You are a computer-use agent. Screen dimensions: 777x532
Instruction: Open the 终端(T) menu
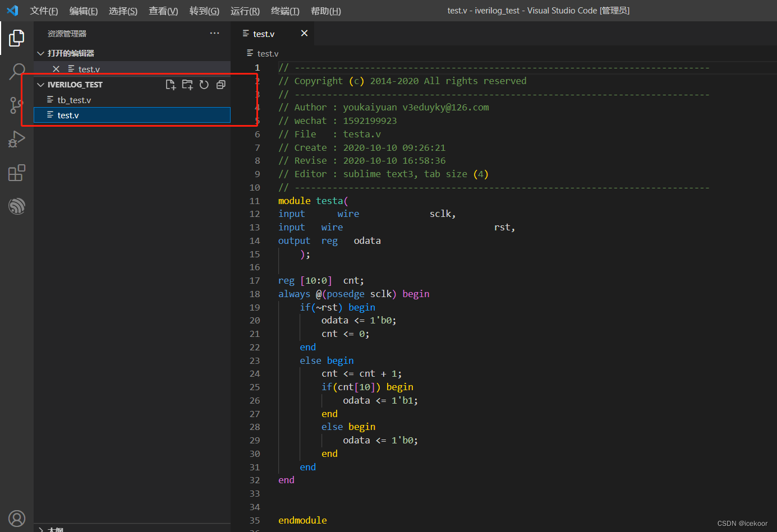pos(285,11)
